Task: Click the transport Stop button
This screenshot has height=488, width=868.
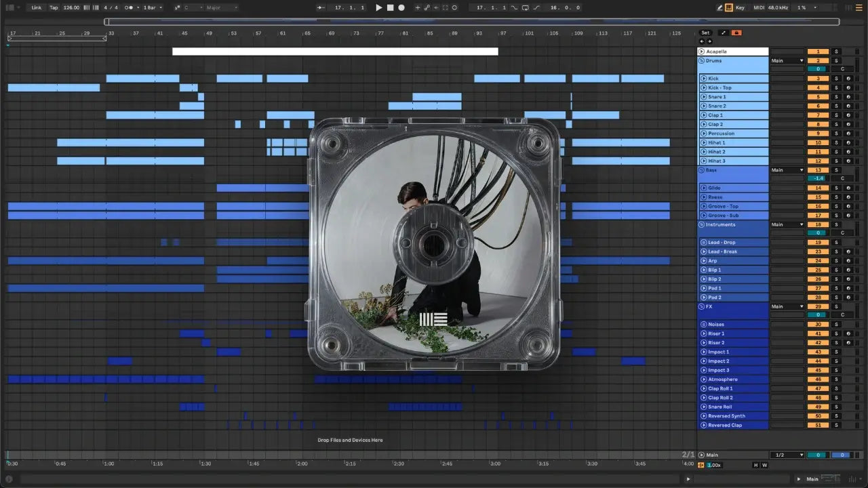Action: 390,7
